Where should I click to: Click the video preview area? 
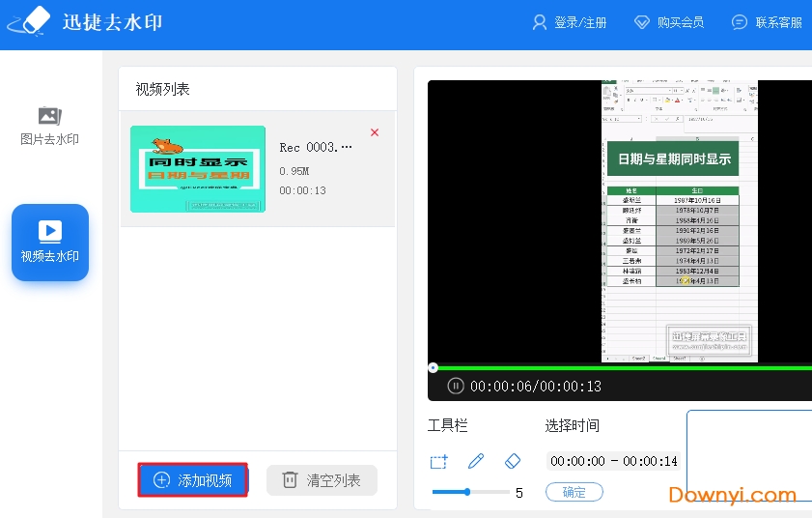(x=618, y=222)
